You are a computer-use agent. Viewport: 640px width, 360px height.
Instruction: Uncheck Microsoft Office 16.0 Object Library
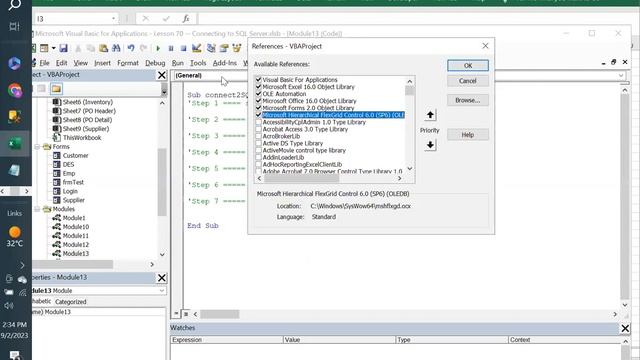pyautogui.click(x=258, y=100)
